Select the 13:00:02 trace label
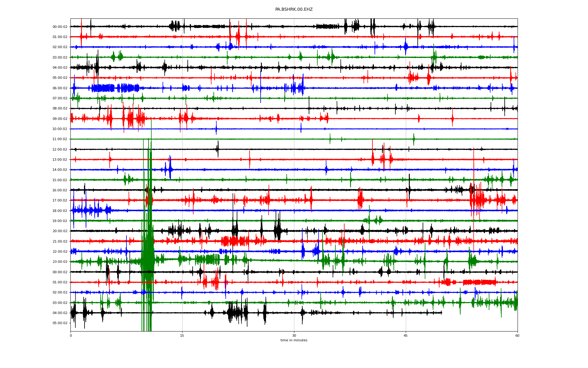 (x=60, y=160)
